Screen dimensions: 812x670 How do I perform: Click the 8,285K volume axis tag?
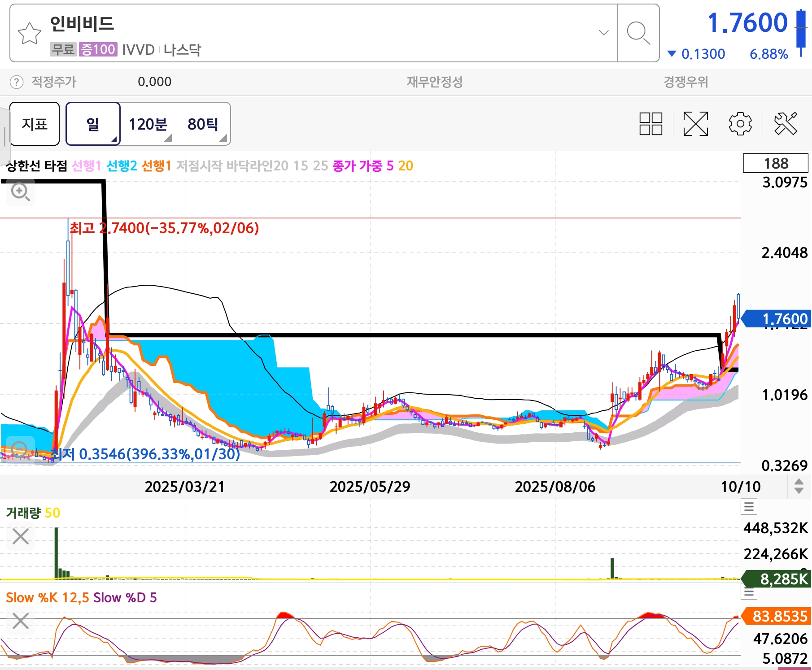coord(777,579)
